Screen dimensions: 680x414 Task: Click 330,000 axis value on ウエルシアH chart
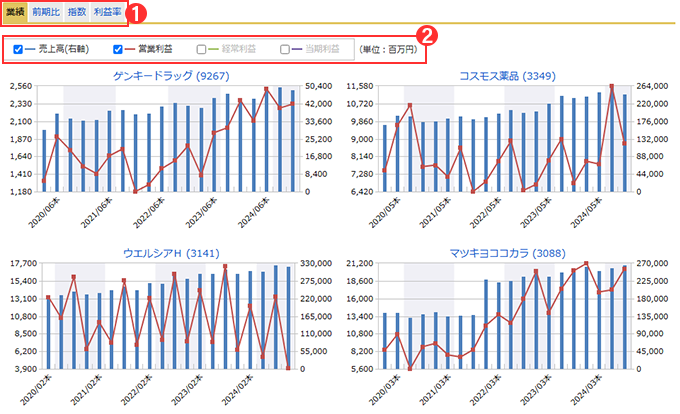[x=315, y=264]
